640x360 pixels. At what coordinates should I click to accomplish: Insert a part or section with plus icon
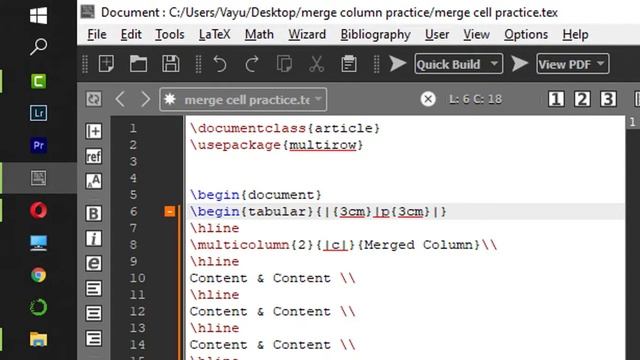pyautogui.click(x=94, y=131)
